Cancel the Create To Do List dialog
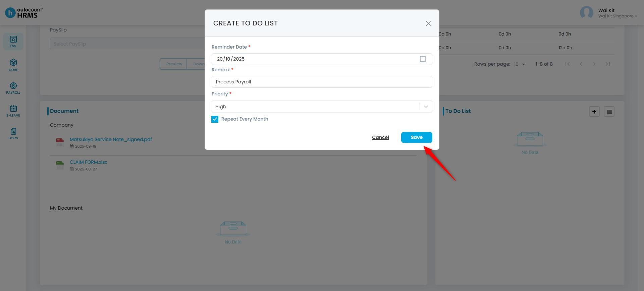The image size is (644, 291). click(380, 137)
